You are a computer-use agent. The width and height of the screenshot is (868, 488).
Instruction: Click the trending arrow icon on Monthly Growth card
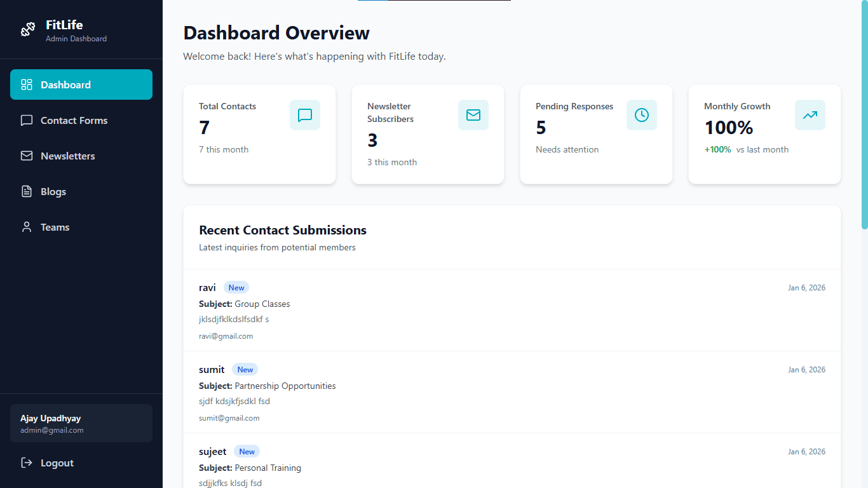(810, 115)
